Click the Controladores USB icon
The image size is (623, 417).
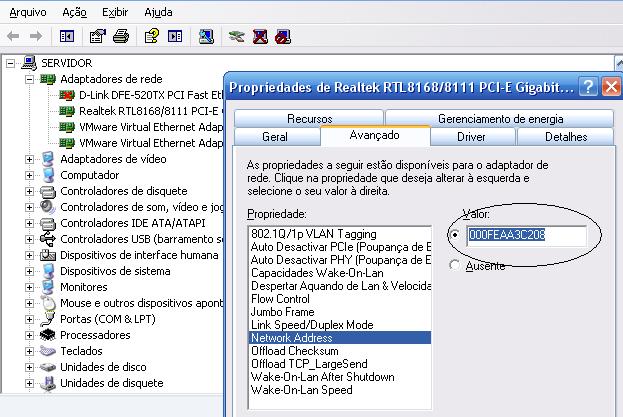(x=48, y=239)
